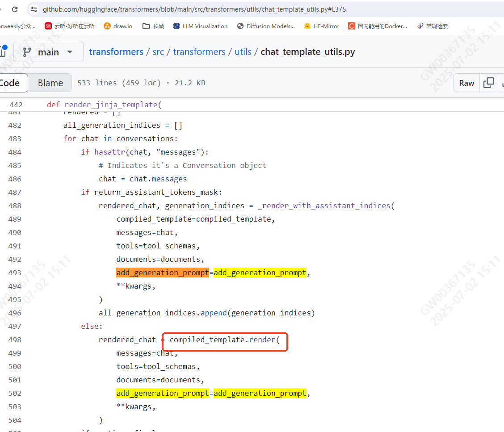Open the LLM Visualization bookmark
This screenshot has height=432, width=504.
200,26
